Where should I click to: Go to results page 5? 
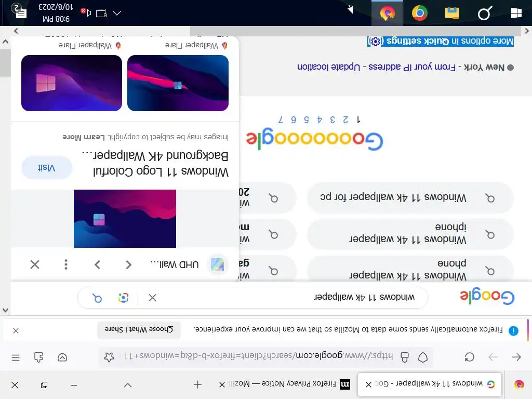point(307,120)
